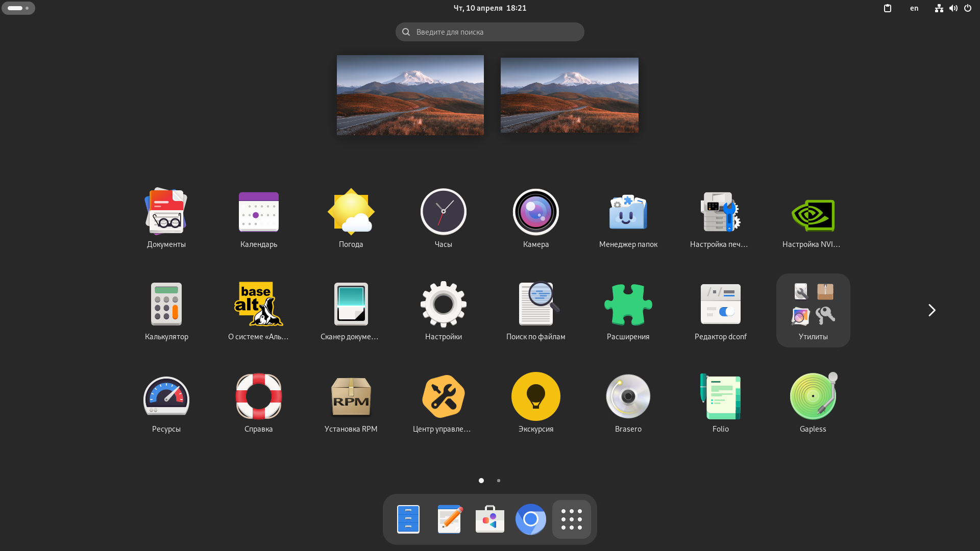
Task: Open Менеджер папок app
Action: coord(628,218)
